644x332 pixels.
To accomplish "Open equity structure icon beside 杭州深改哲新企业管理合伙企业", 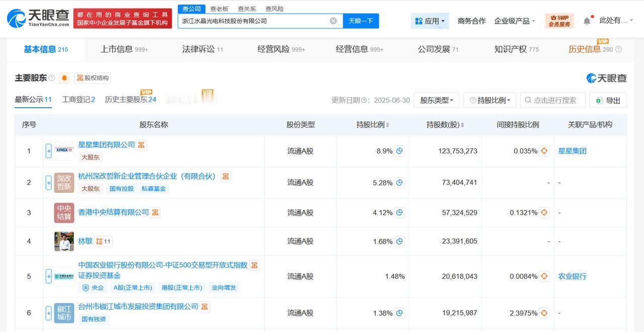I will point(225,176).
